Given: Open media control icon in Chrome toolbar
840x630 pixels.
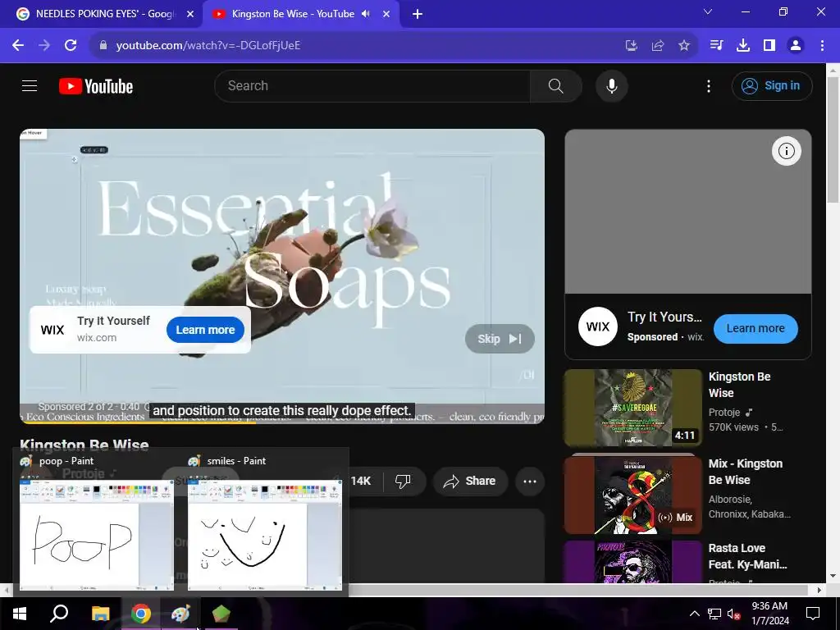Looking at the screenshot, I should tap(716, 46).
